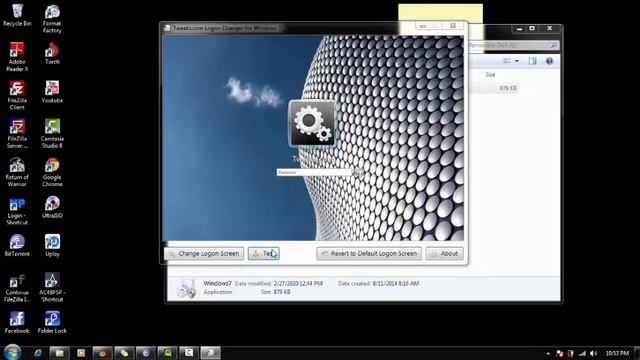Click the password field in the logon preview
This screenshot has width=640, height=360.
(x=313, y=173)
